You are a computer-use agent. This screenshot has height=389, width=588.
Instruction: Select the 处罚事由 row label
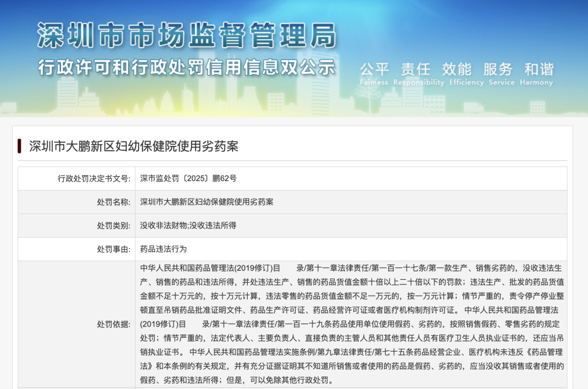pos(113,249)
